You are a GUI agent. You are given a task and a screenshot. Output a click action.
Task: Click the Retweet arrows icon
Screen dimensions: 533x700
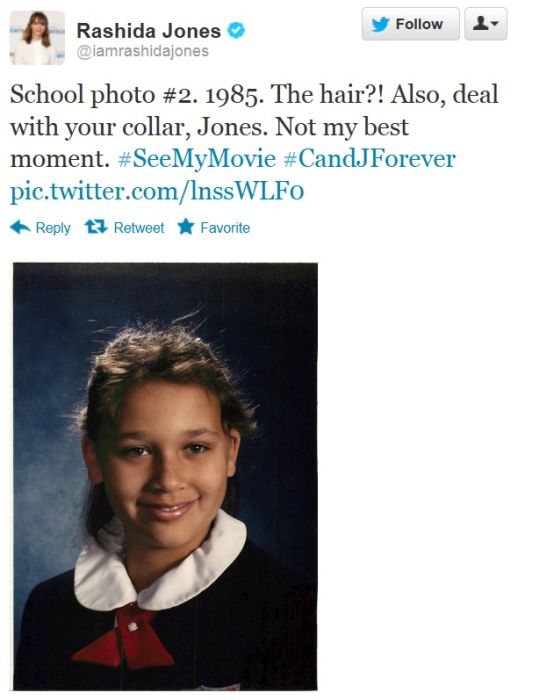(96, 227)
